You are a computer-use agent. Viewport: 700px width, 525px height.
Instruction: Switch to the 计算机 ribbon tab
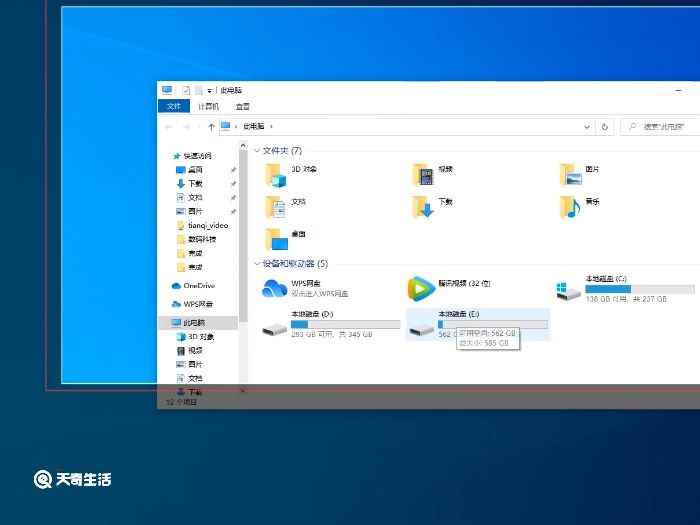pyautogui.click(x=208, y=106)
